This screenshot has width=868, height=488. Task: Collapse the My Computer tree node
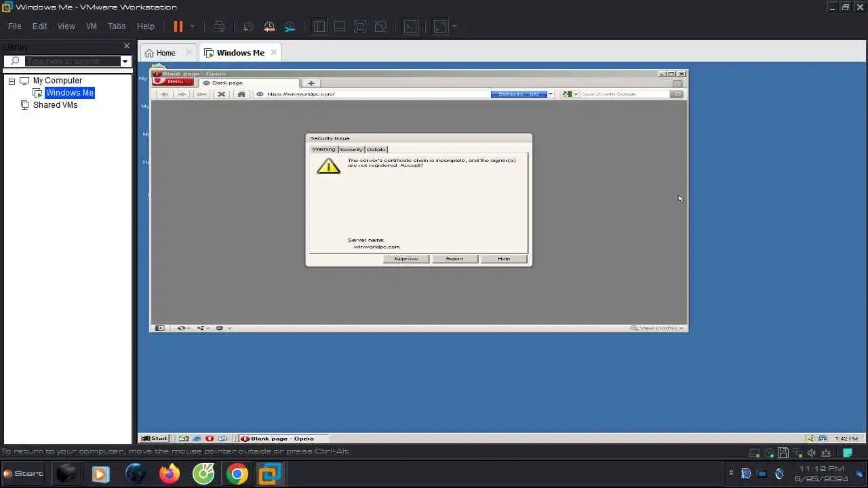(12, 81)
